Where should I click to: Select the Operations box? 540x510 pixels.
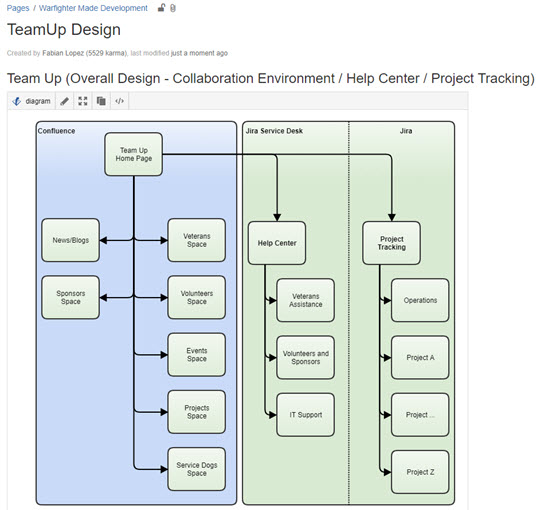coord(420,300)
